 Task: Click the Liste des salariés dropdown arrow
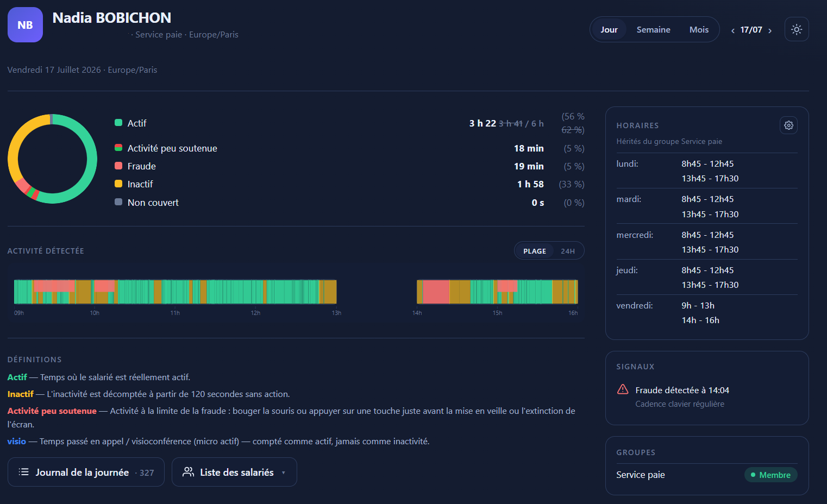(284, 473)
